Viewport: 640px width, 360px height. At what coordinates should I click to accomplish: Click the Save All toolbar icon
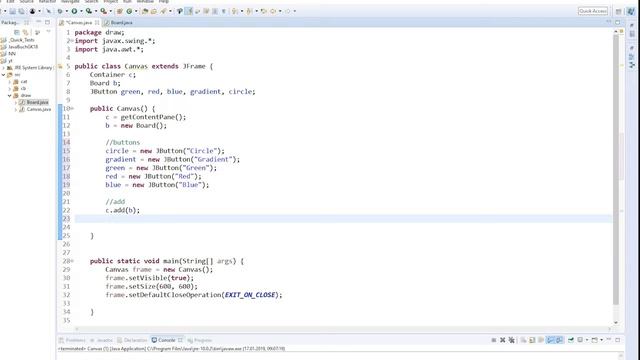(21, 11)
